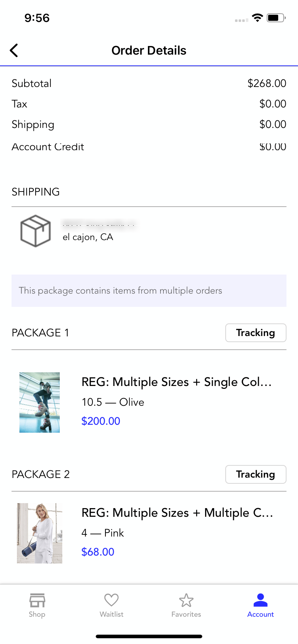Tap the Wi-Fi status icon
The image size is (298, 644).
pos(257,18)
